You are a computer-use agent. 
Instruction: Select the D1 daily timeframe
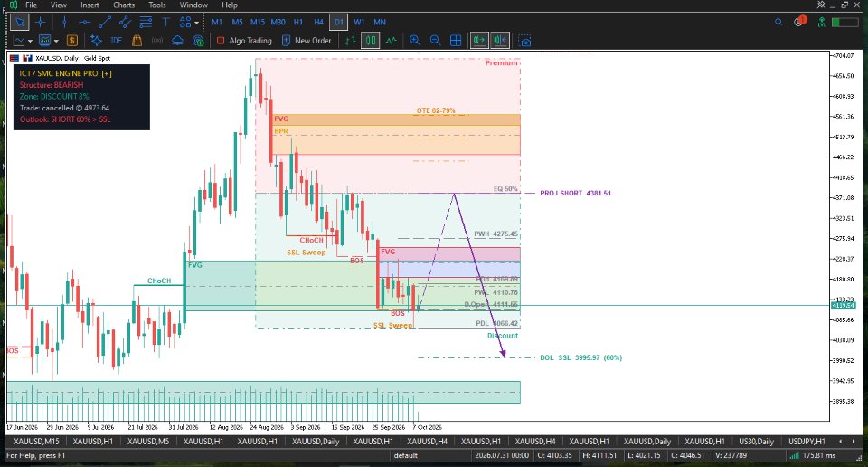[339, 22]
